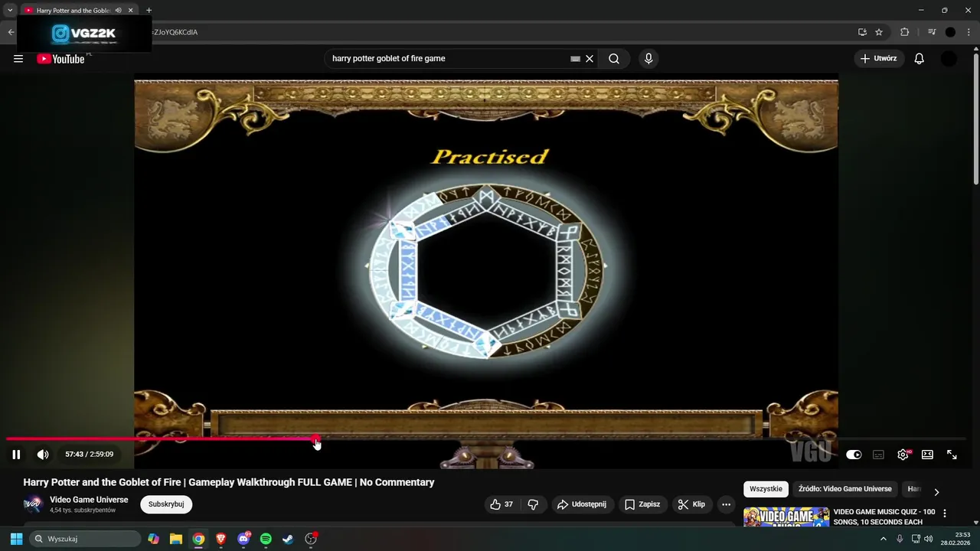Open player settings gear
The image size is (980, 551).
(x=903, y=455)
